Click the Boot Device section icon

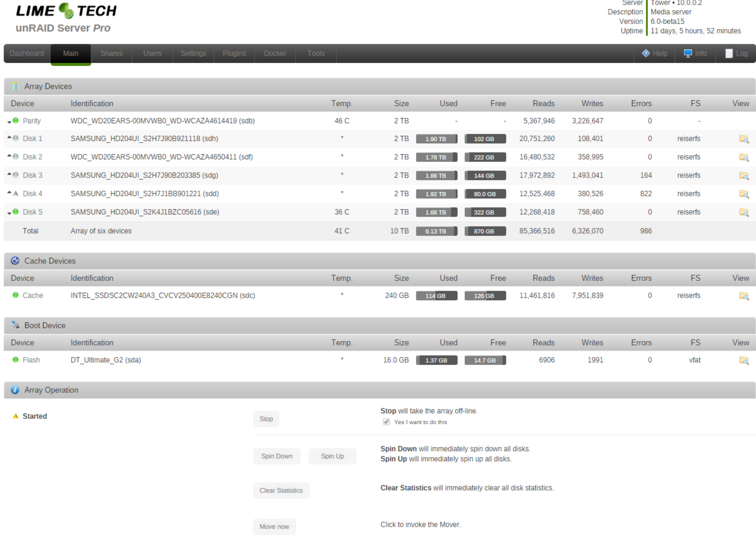15,325
